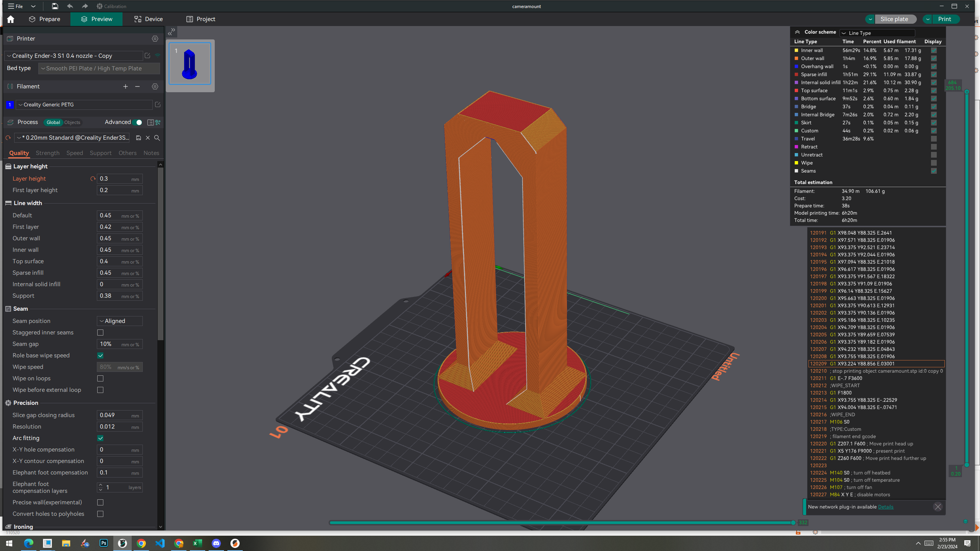The width and height of the screenshot is (980, 551).
Task: Redo the last action
Action: click(85, 6)
